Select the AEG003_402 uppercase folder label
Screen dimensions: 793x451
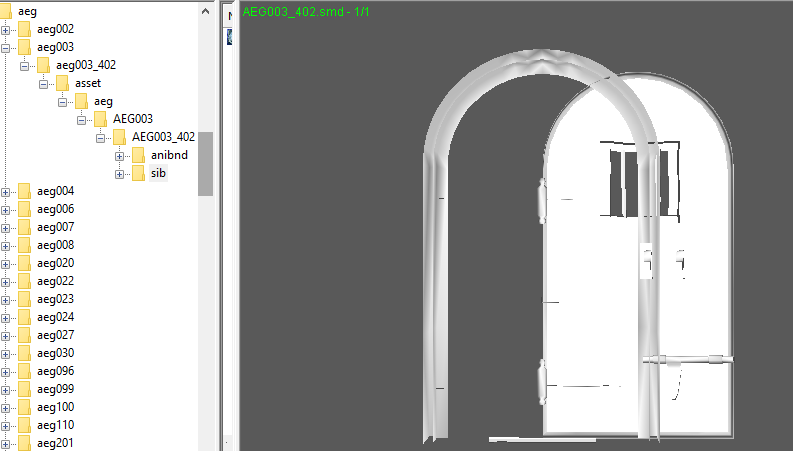[x=163, y=137]
